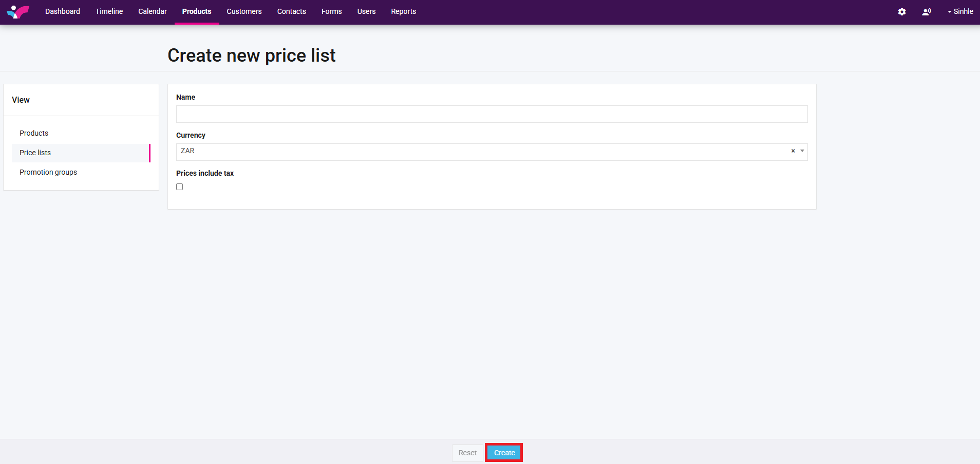
Task: Clear the ZAR currency selection
Action: [x=793, y=151]
